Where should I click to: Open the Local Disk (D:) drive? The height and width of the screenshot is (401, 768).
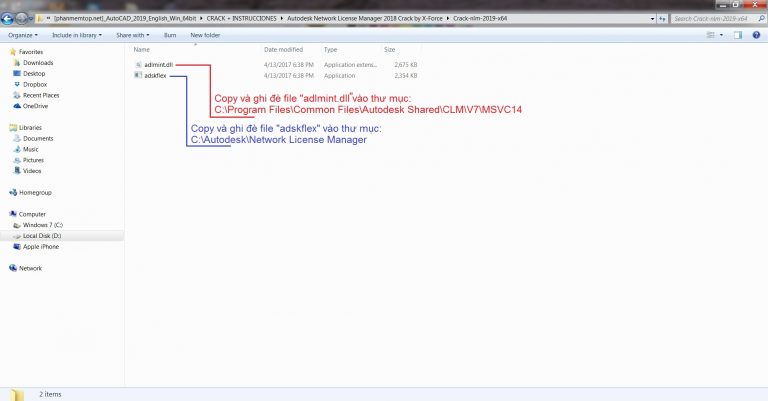click(42, 236)
